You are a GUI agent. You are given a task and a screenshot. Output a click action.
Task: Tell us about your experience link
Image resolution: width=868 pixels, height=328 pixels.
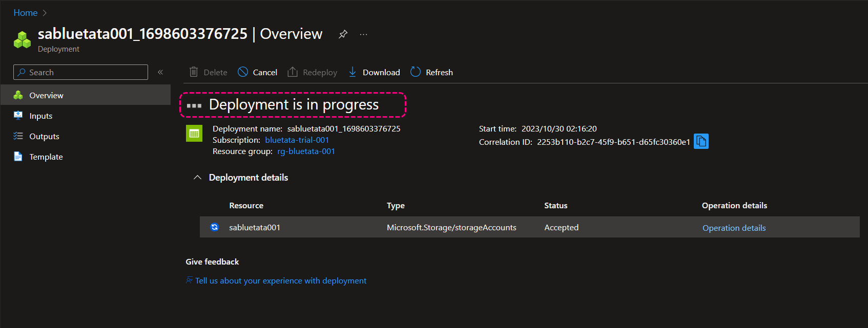pyautogui.click(x=281, y=280)
